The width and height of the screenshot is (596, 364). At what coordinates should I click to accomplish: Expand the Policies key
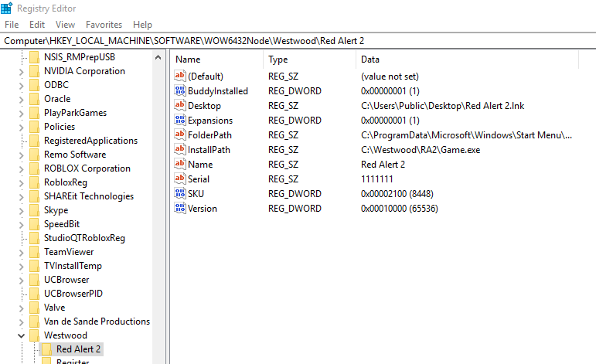pyautogui.click(x=21, y=128)
